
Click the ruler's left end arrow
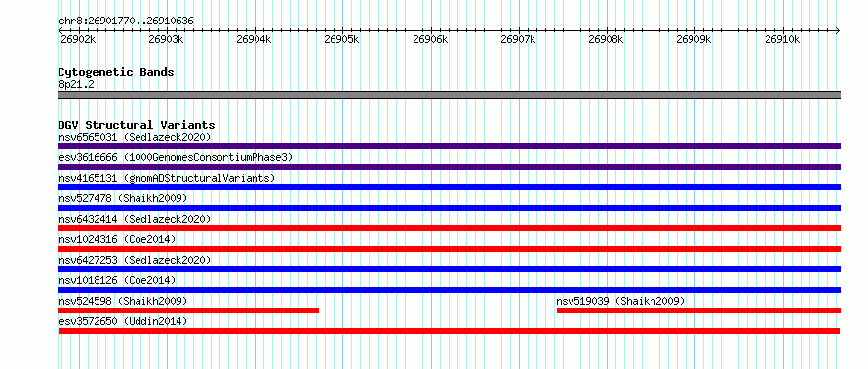tap(60, 30)
